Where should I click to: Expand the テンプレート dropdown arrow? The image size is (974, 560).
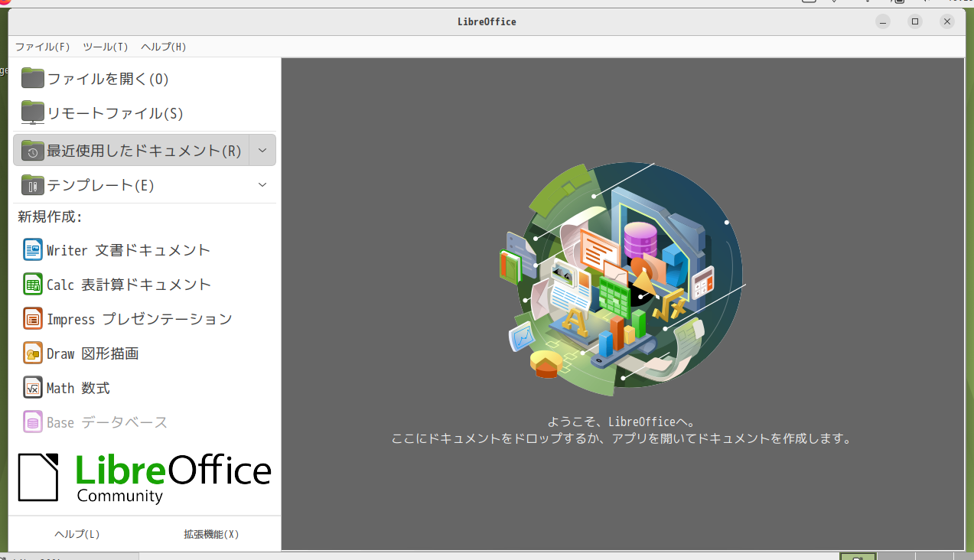click(262, 184)
